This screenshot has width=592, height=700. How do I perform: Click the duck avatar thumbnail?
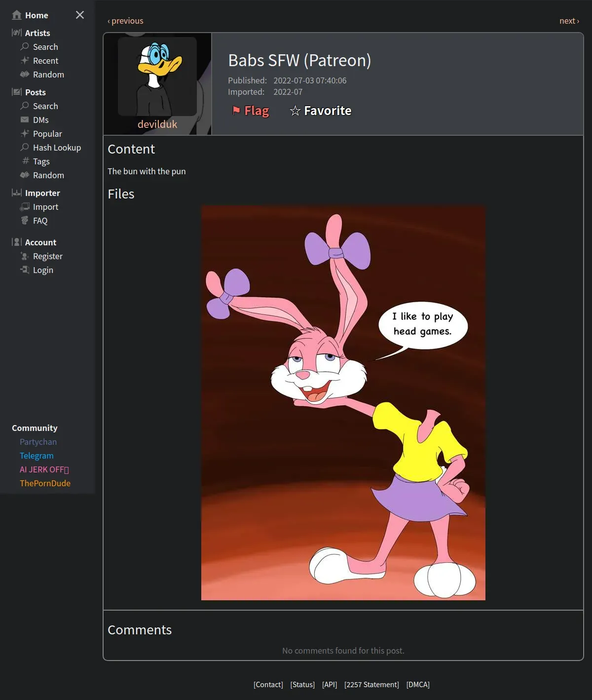click(x=157, y=76)
